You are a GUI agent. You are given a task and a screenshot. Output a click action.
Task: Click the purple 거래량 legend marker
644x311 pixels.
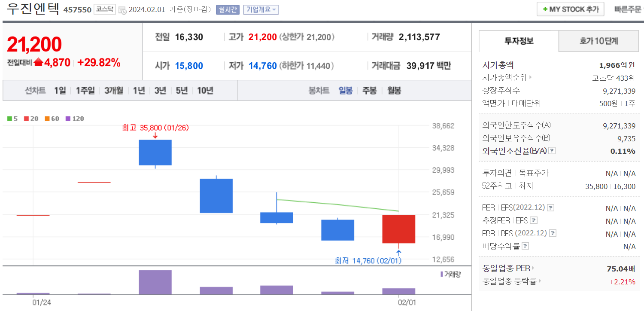pyautogui.click(x=442, y=274)
